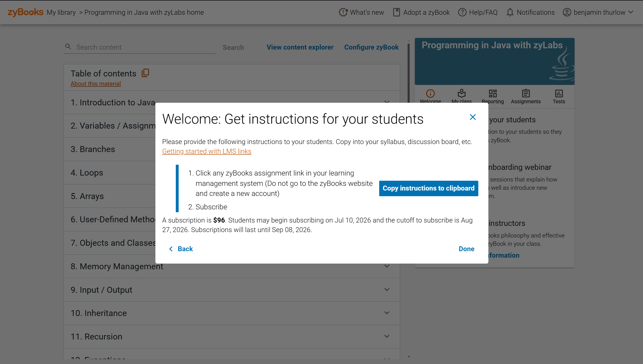Click the search magnifier icon
Viewport: 643px width, 364px height.
click(x=68, y=46)
